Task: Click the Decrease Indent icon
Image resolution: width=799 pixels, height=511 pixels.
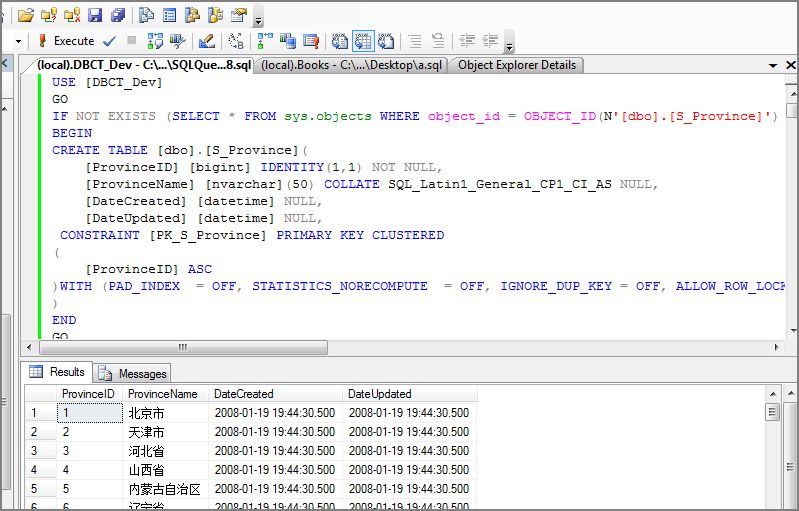Action: [x=466, y=41]
